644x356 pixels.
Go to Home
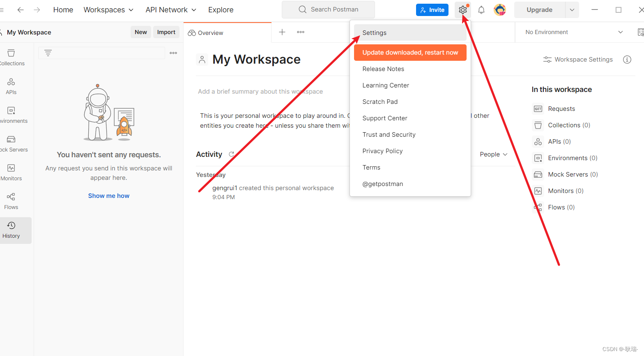click(63, 10)
